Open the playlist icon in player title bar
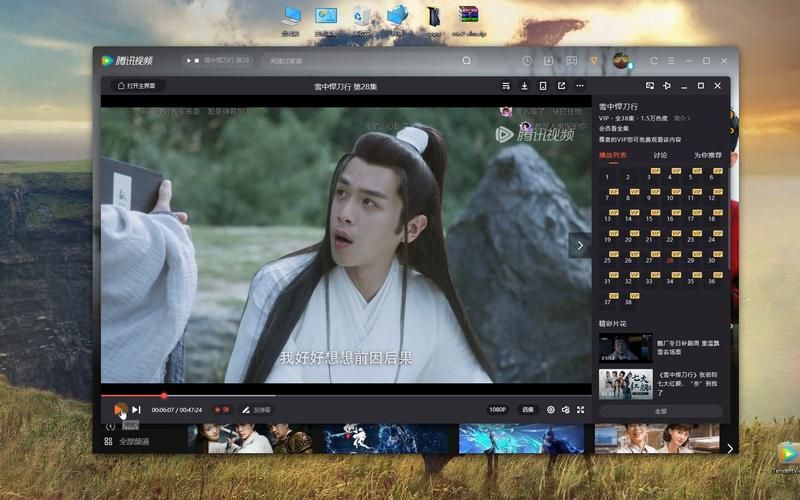Viewport: 800px width, 500px height. click(x=506, y=86)
